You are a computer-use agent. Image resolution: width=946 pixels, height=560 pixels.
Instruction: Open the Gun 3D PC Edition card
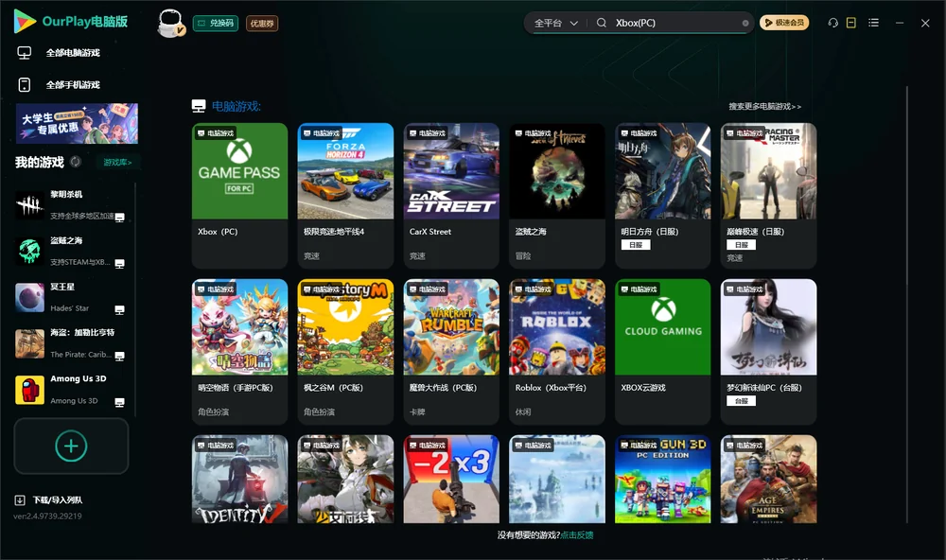click(x=662, y=480)
